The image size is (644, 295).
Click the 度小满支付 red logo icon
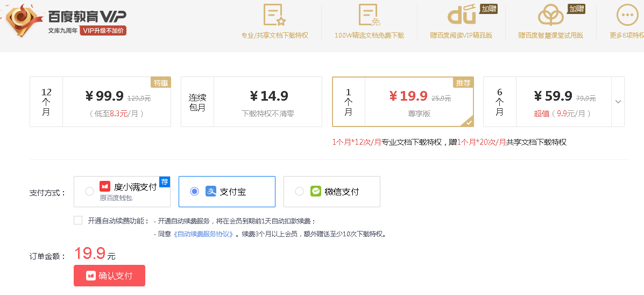click(105, 187)
